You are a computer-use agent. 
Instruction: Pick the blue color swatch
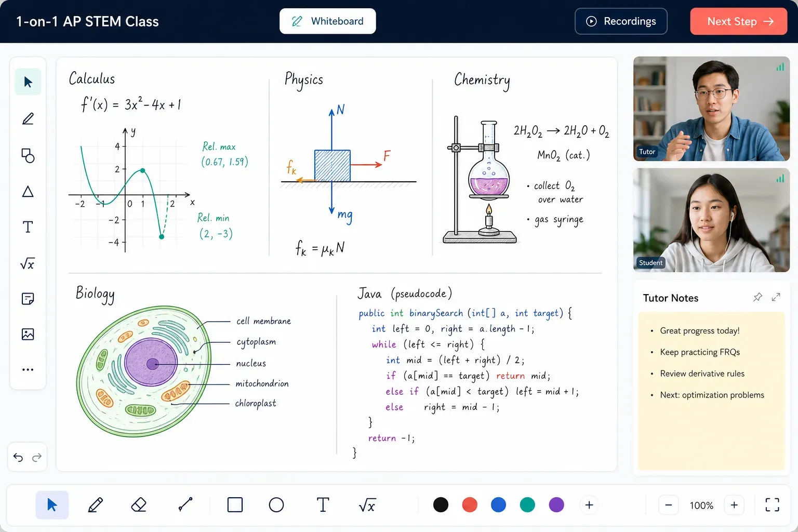(x=498, y=504)
